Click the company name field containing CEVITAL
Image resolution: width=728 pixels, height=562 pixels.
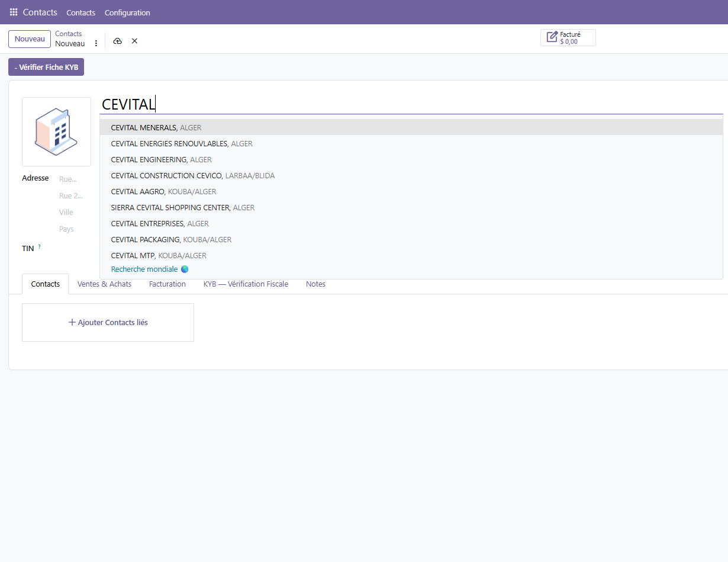click(411, 104)
